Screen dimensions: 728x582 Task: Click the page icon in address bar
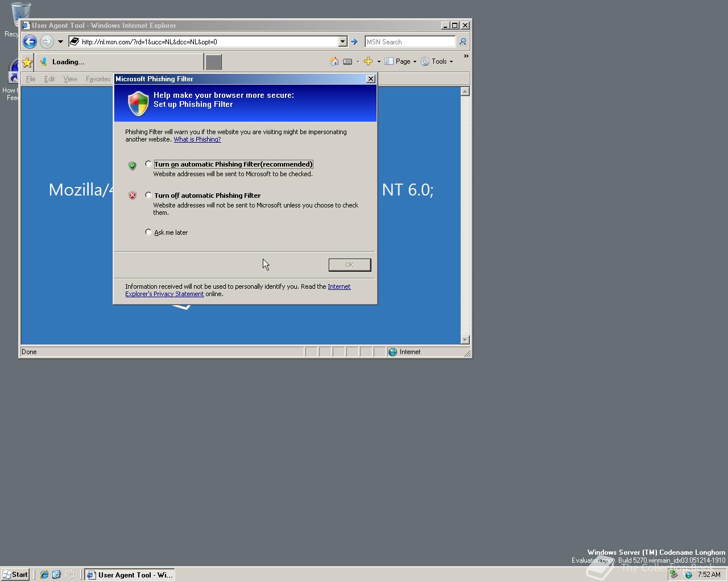tap(74, 41)
